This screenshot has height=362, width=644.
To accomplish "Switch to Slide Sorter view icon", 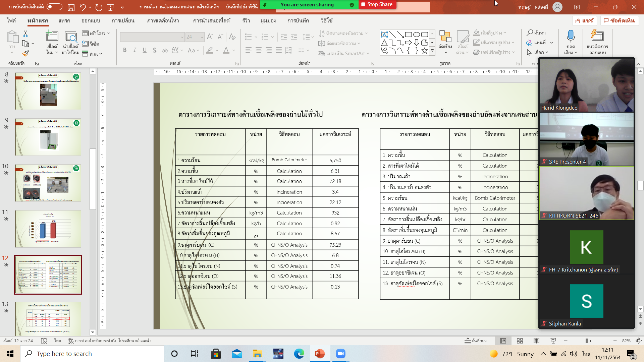I will 520,341.
